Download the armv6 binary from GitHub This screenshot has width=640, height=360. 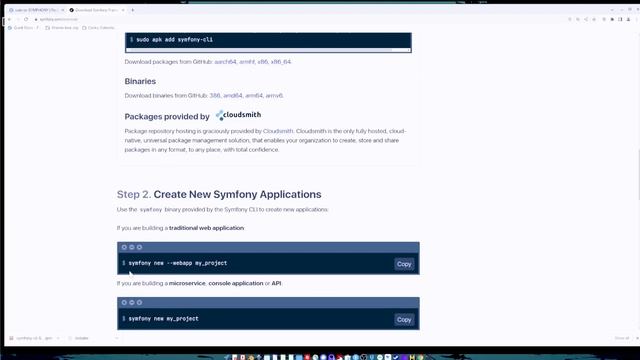click(x=274, y=96)
